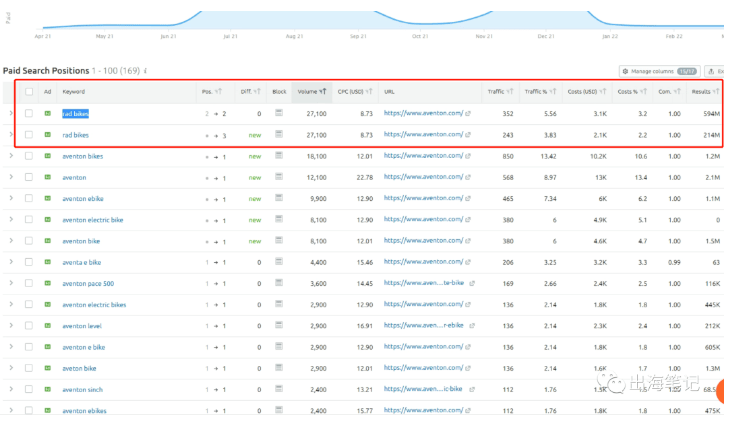Sort the table by the Volume column
Viewport: 732px width, 422px height.
click(312, 91)
